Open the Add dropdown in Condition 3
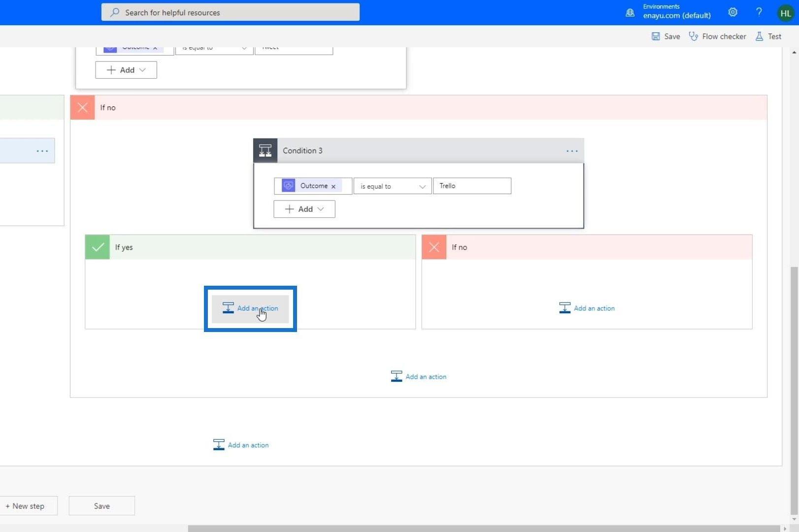The width and height of the screenshot is (799, 532). pyautogui.click(x=304, y=209)
